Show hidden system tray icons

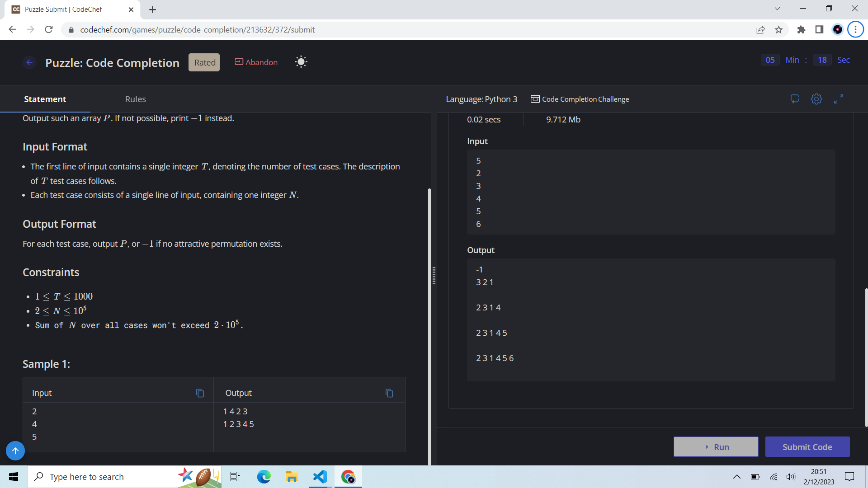(736, 477)
